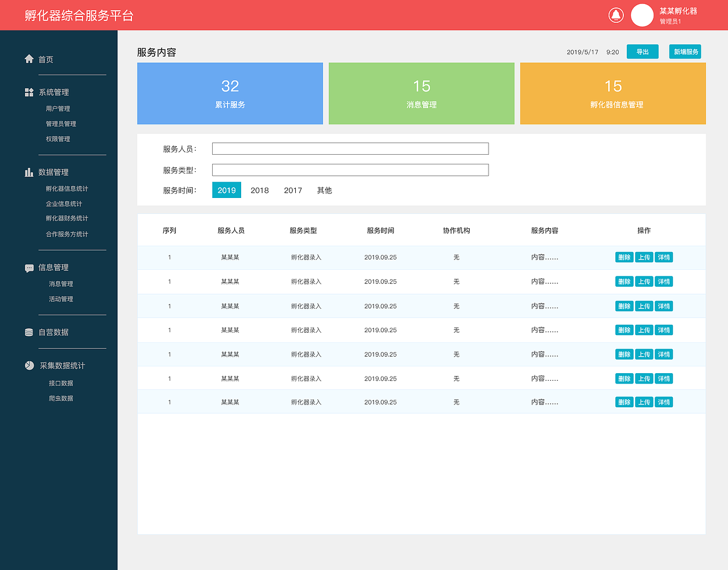Viewport: 728px width, 570px height.
Task: Click 详情 in the last table row
Action: coord(664,402)
